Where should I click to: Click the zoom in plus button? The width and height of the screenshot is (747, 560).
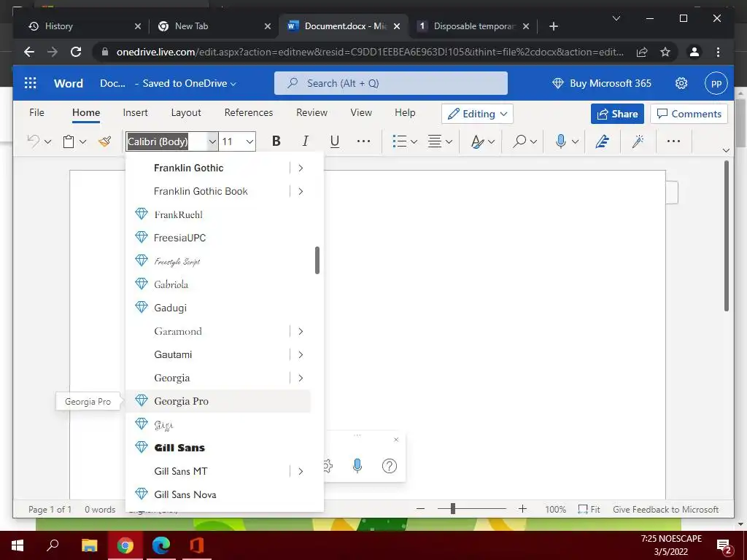tap(522, 509)
